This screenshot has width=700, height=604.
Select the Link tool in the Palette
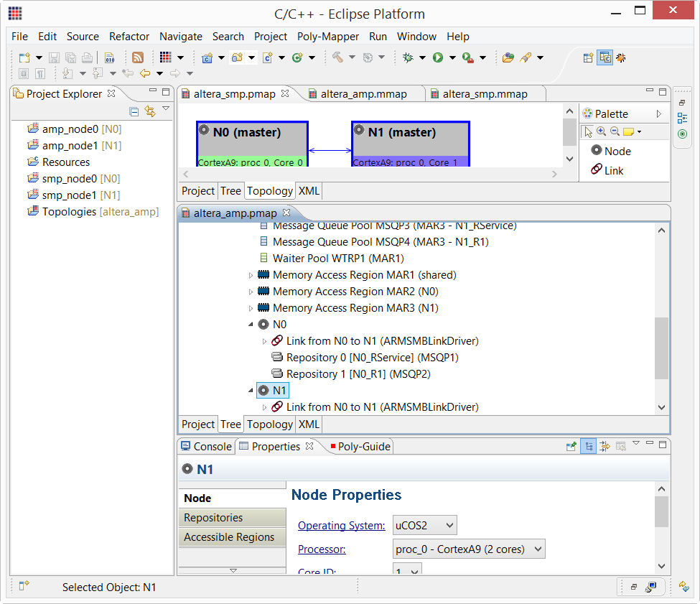[x=607, y=170]
